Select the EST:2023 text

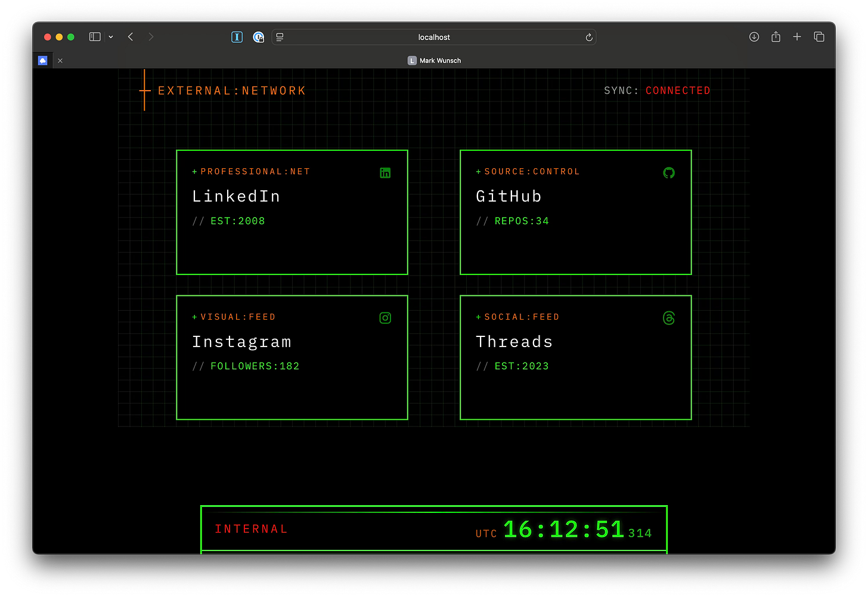pos(522,366)
